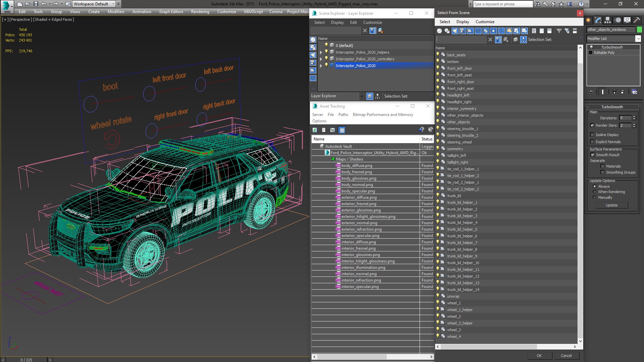Select the When Rendering update option
Image resolution: width=644 pixels, height=362 pixels.
point(594,192)
